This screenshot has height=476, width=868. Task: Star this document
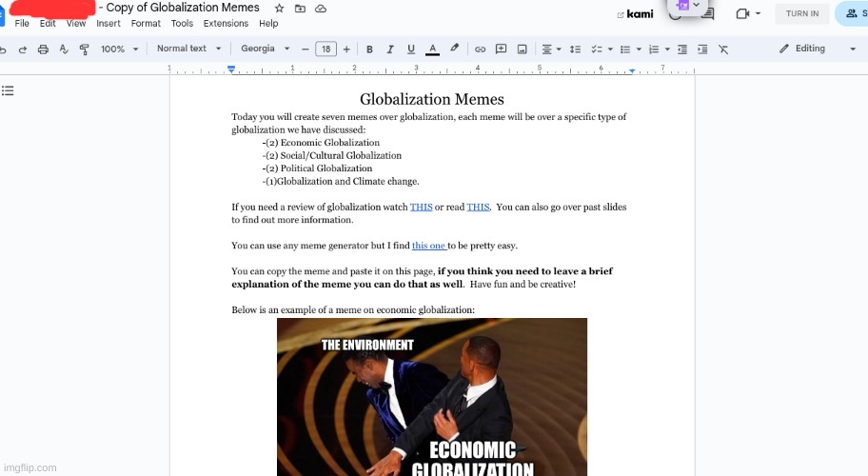[x=280, y=9]
